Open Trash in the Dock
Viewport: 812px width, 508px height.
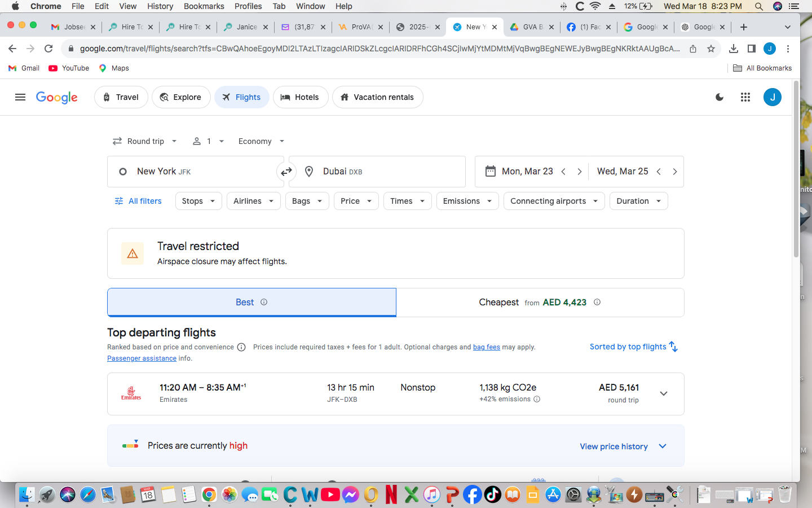[x=784, y=495]
